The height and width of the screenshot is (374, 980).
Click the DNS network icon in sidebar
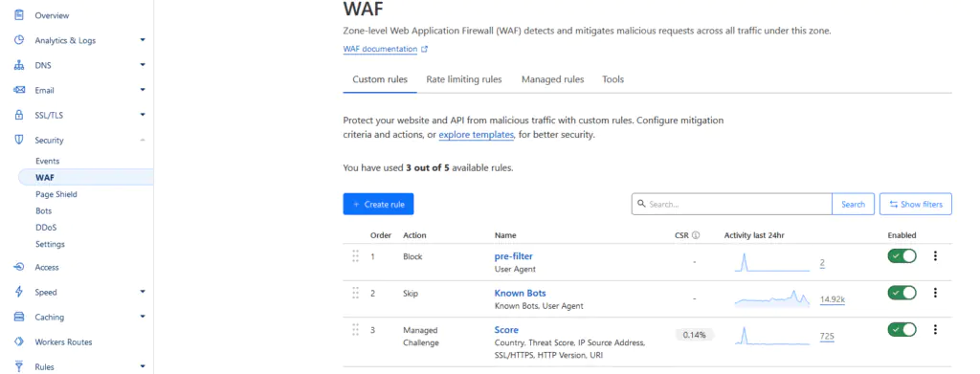[19, 65]
